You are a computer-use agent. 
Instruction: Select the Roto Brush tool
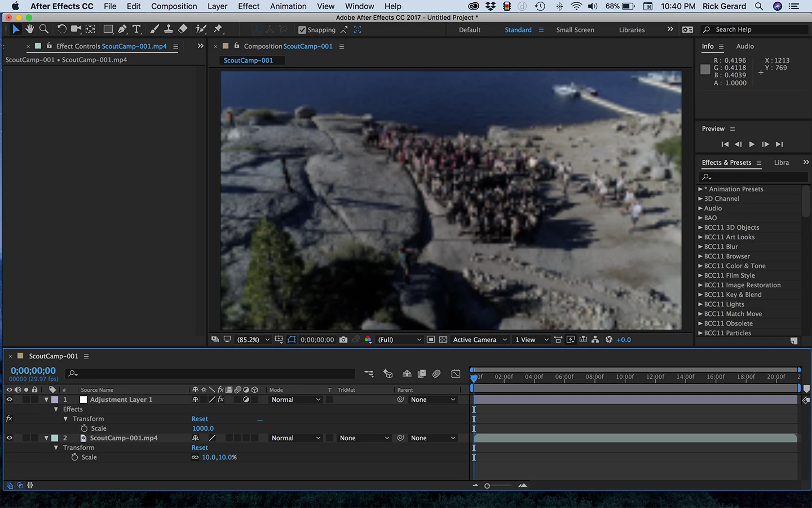pyautogui.click(x=200, y=29)
